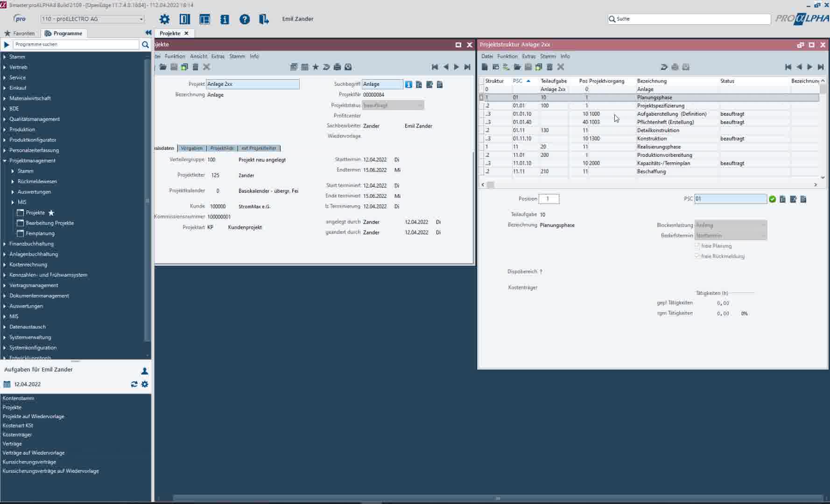
Task: Click open folder icon in Projektstruktur toolbar
Action: [517, 67]
